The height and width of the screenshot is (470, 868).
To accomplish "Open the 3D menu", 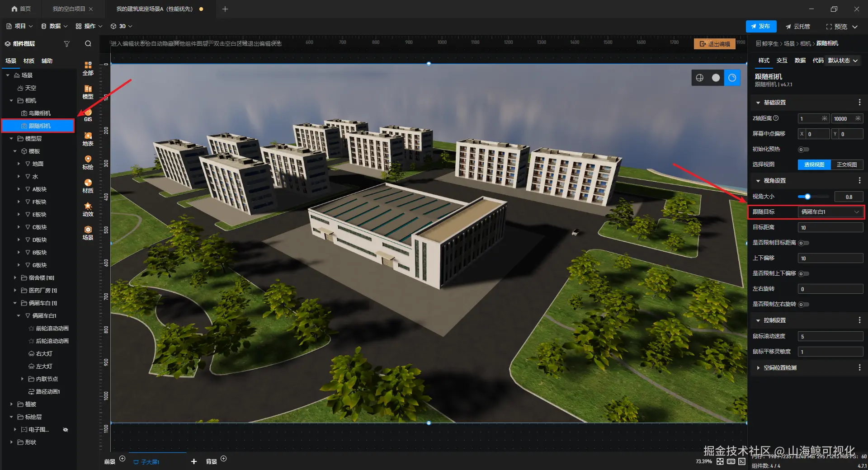I will 122,26.
